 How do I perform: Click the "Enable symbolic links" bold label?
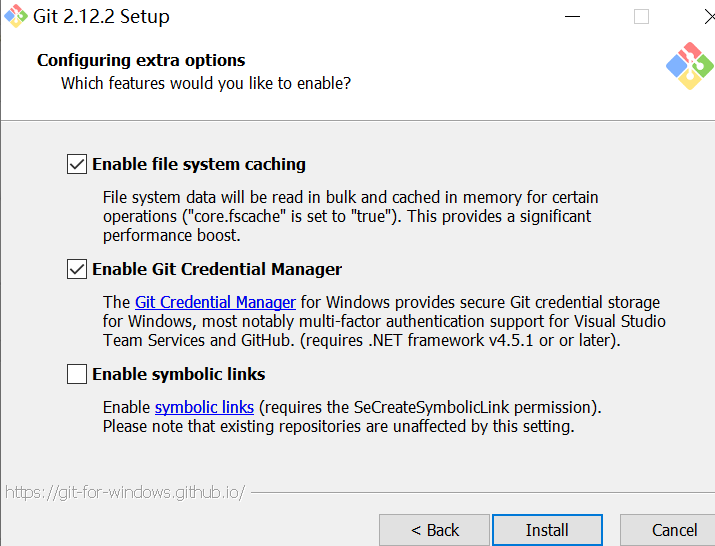[179, 374]
